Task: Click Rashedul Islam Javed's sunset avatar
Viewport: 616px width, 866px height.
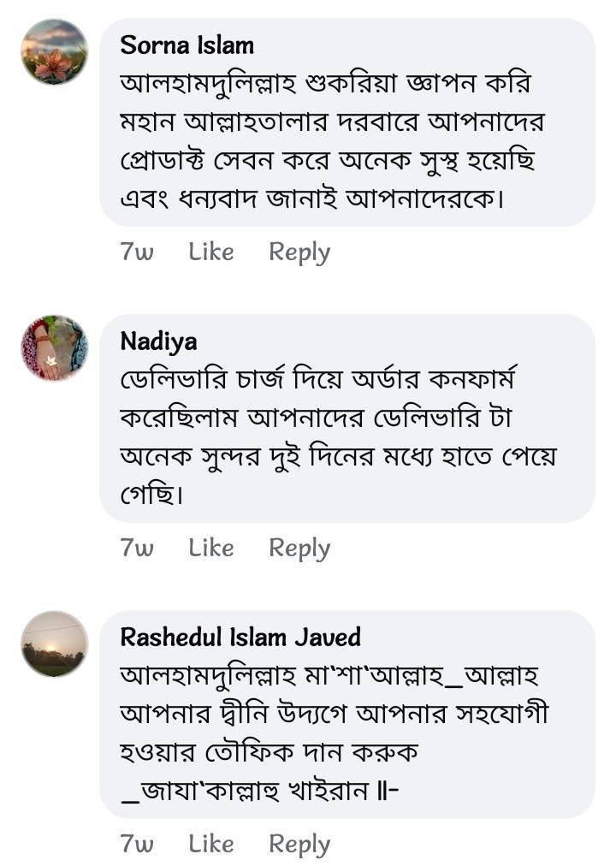Action: pyautogui.click(x=54, y=644)
